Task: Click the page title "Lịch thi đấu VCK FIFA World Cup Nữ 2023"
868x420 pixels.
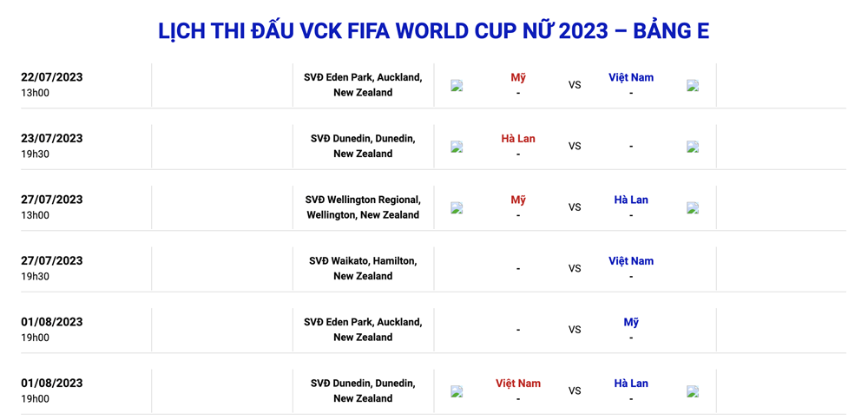Action: point(433,31)
